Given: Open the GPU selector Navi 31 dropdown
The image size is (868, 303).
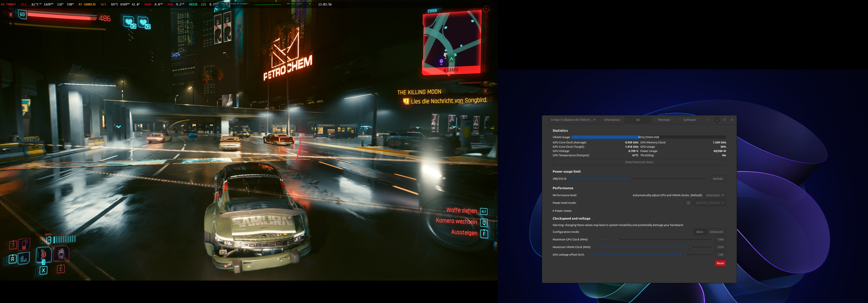Looking at the screenshot, I should coord(573,120).
